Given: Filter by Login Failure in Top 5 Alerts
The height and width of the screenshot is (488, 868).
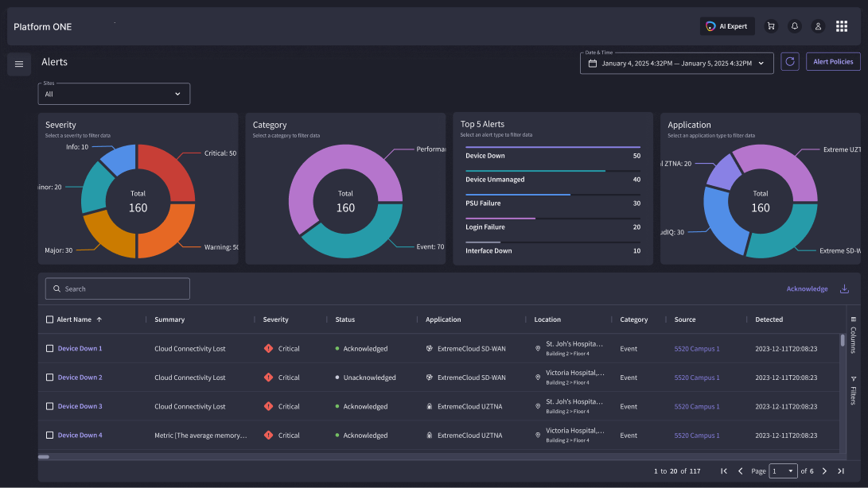Looking at the screenshot, I should coord(552,224).
